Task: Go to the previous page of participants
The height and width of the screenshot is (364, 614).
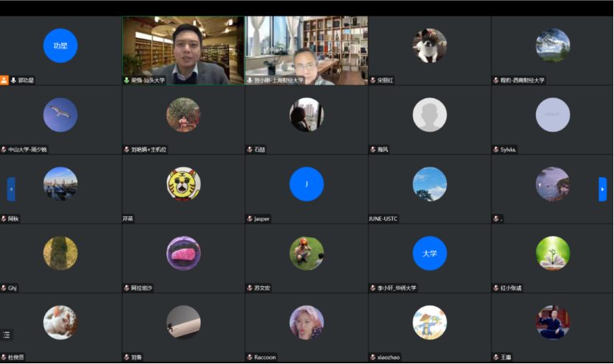Action: pos(11,189)
